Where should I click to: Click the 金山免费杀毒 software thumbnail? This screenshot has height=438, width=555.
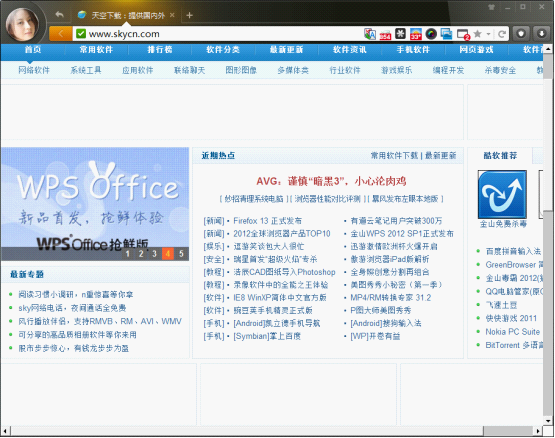pyautogui.click(x=502, y=194)
